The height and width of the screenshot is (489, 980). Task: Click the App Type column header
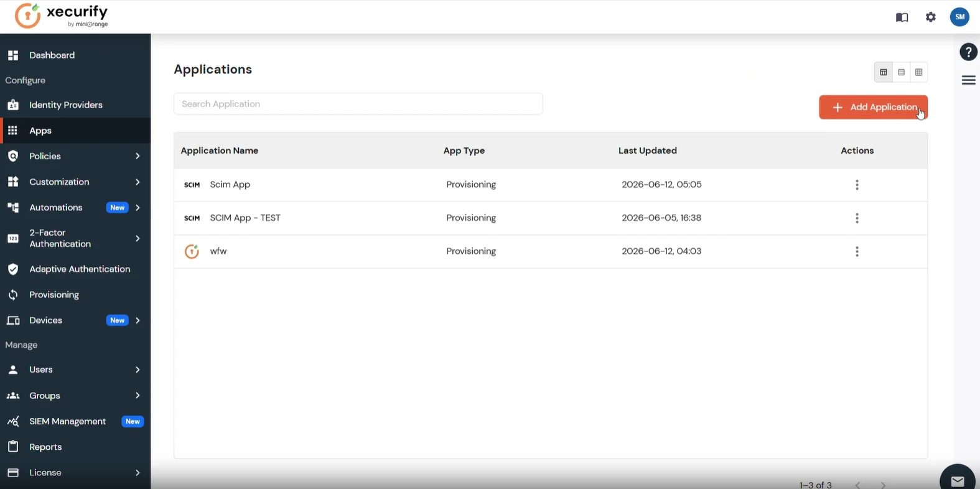point(464,151)
